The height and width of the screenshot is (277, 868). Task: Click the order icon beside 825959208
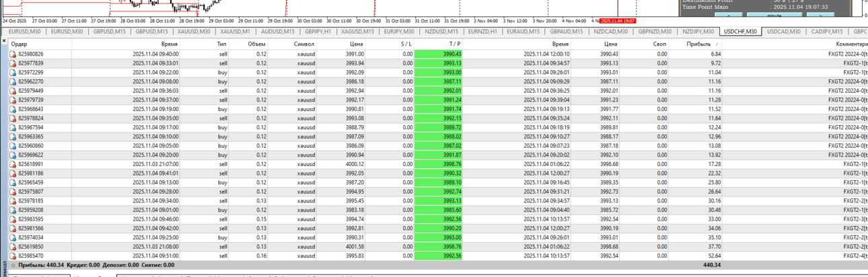(13, 210)
